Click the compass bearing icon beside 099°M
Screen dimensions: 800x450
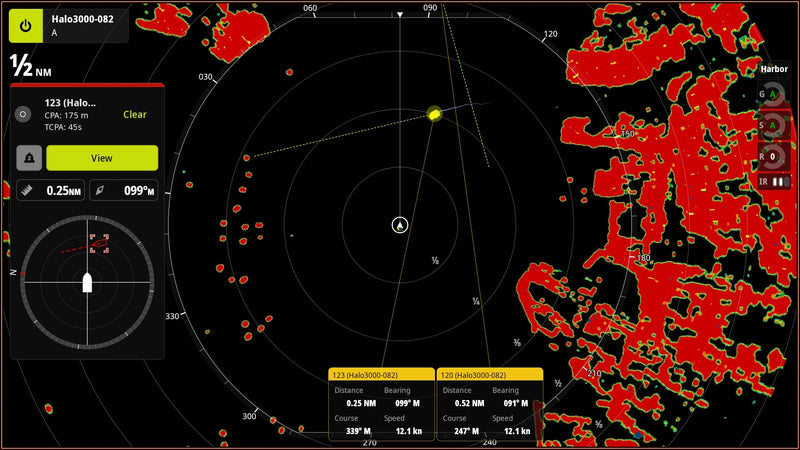pos(98,190)
